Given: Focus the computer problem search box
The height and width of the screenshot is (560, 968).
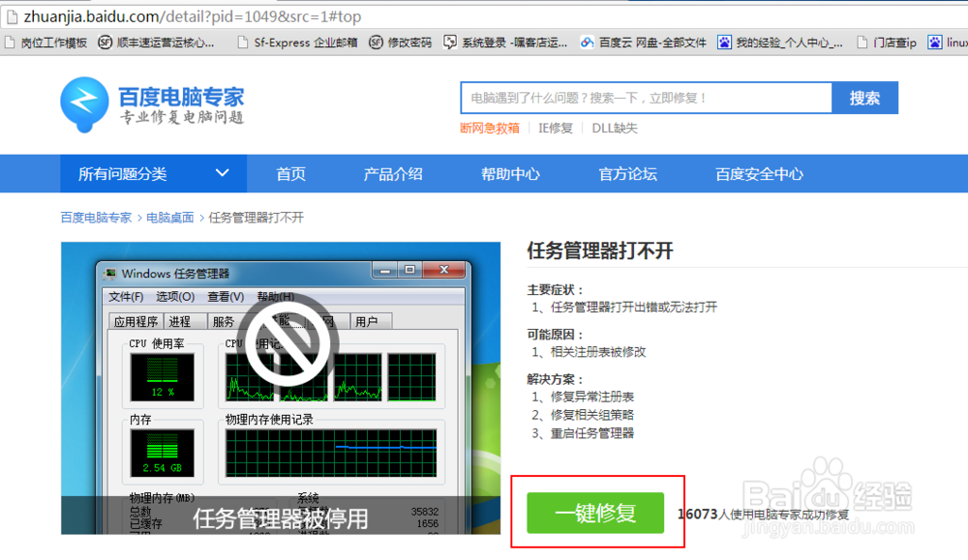Looking at the screenshot, I should [646, 98].
